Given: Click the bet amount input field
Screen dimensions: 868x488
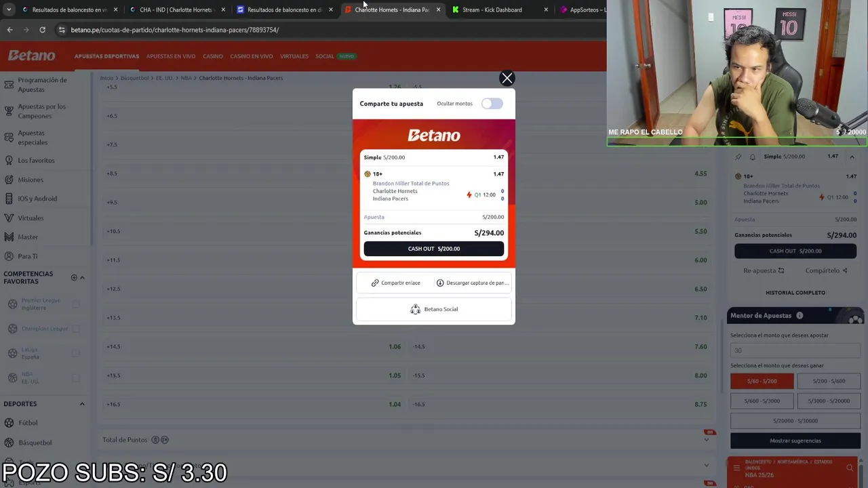Looking at the screenshot, I should [795, 350].
